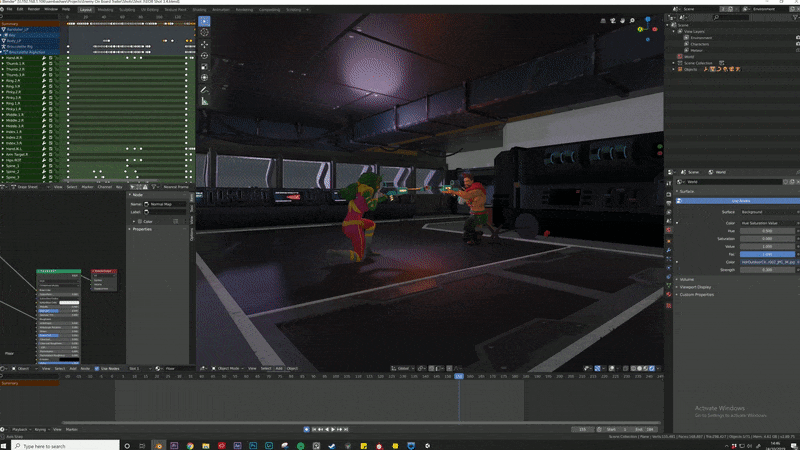The height and width of the screenshot is (450, 800).
Task: Select the Annotate pencil tool
Action: pos(204,90)
